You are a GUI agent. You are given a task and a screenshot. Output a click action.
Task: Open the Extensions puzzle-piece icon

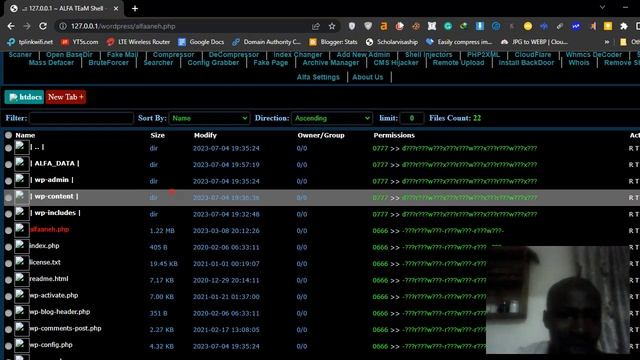click(x=624, y=26)
